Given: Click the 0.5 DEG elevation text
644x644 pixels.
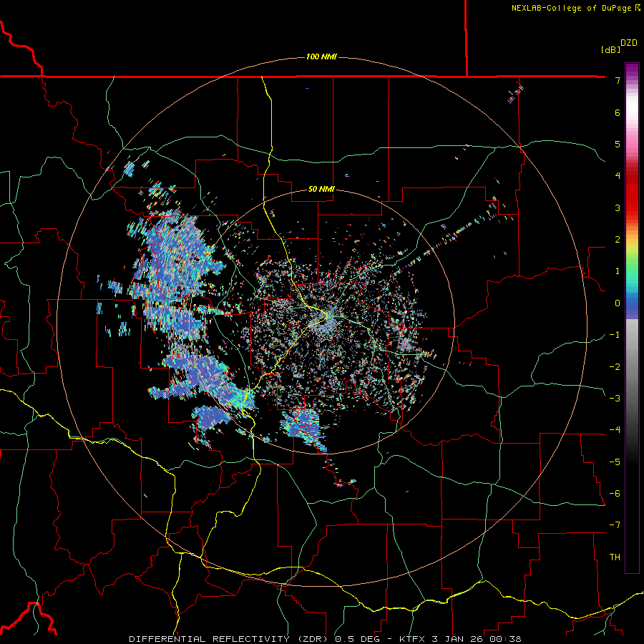Looking at the screenshot, I should click(357, 639).
